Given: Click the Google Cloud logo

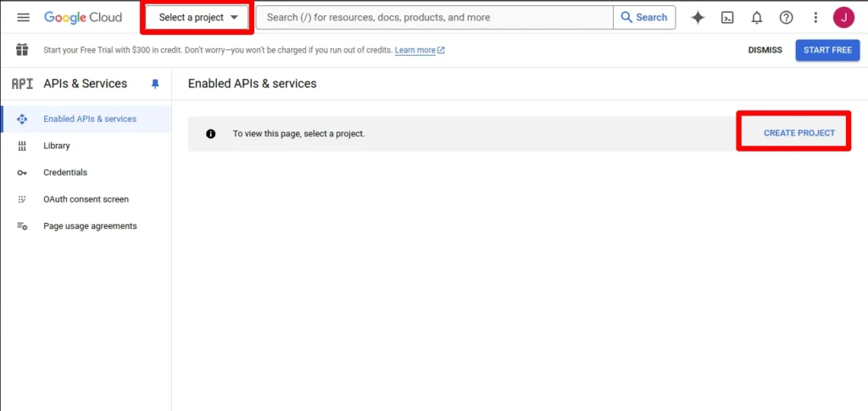Looking at the screenshot, I should click(83, 18).
